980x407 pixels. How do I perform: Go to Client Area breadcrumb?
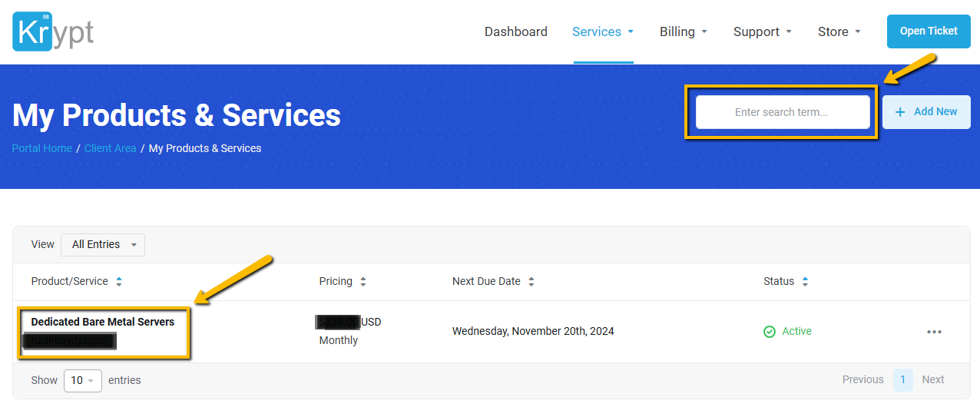tap(111, 148)
